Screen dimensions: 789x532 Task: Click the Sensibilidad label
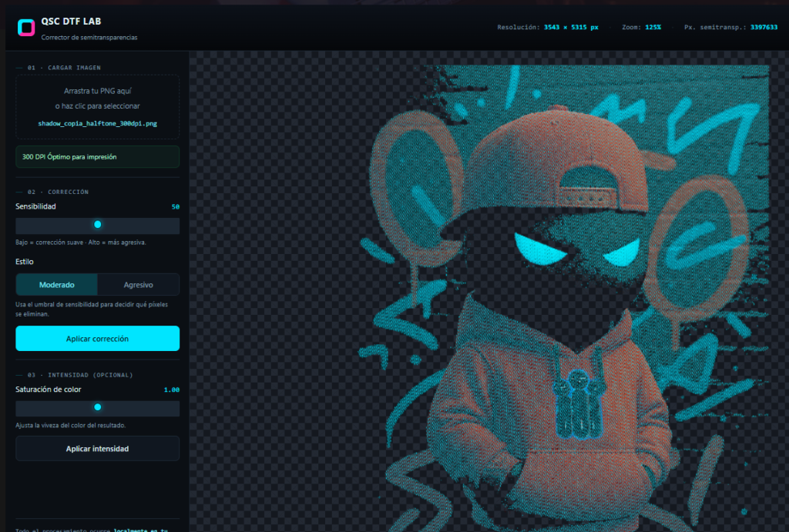point(35,206)
